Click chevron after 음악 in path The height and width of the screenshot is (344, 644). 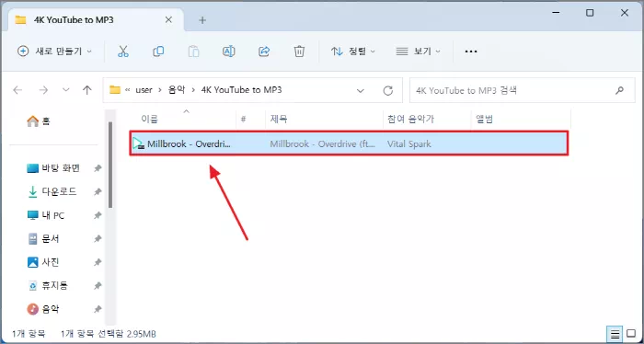193,90
